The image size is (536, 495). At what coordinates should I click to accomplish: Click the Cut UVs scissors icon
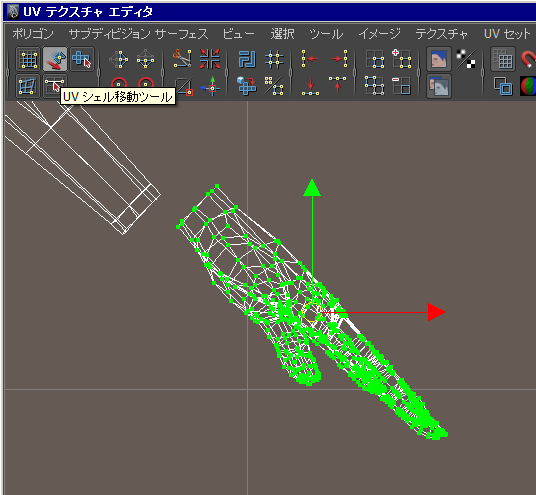tap(182, 59)
